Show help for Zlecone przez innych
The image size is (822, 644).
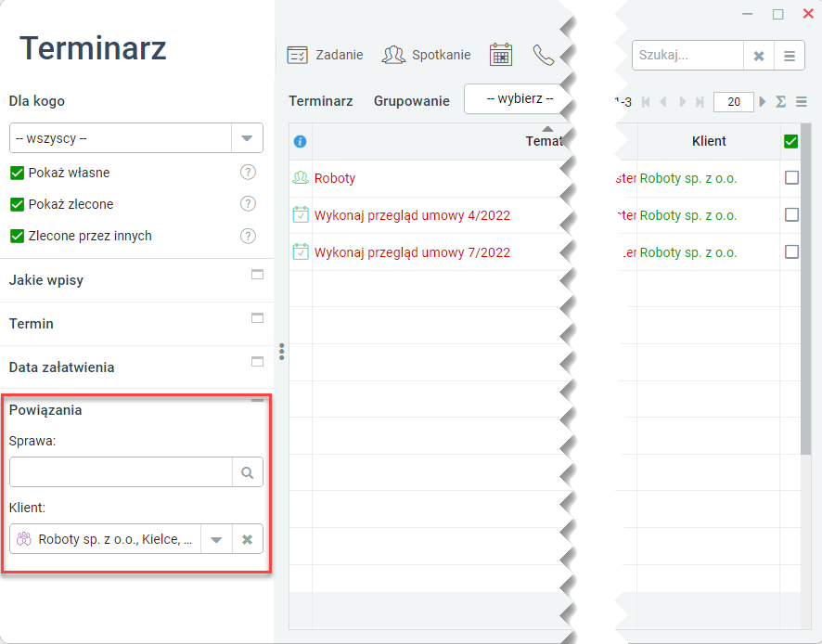(x=248, y=236)
